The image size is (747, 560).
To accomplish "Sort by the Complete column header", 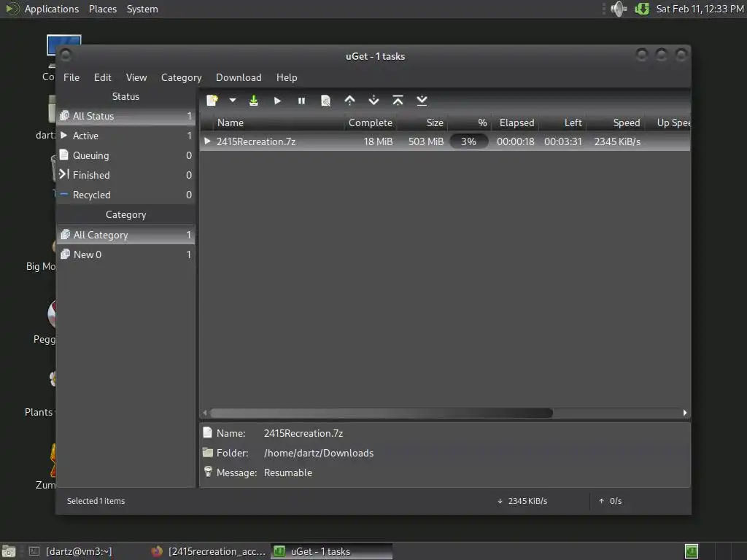I will [370, 122].
